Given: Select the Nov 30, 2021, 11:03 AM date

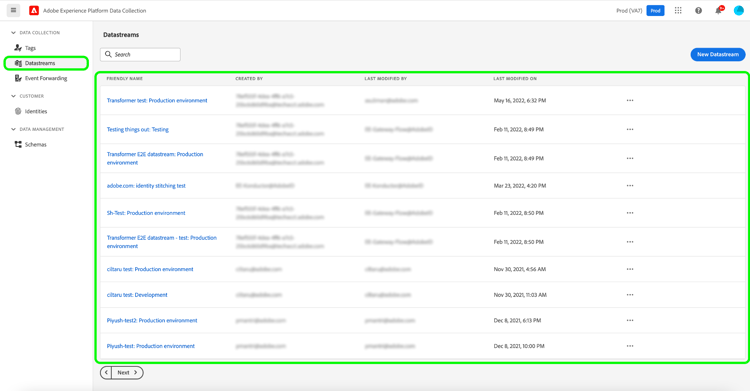Looking at the screenshot, I should (520, 295).
